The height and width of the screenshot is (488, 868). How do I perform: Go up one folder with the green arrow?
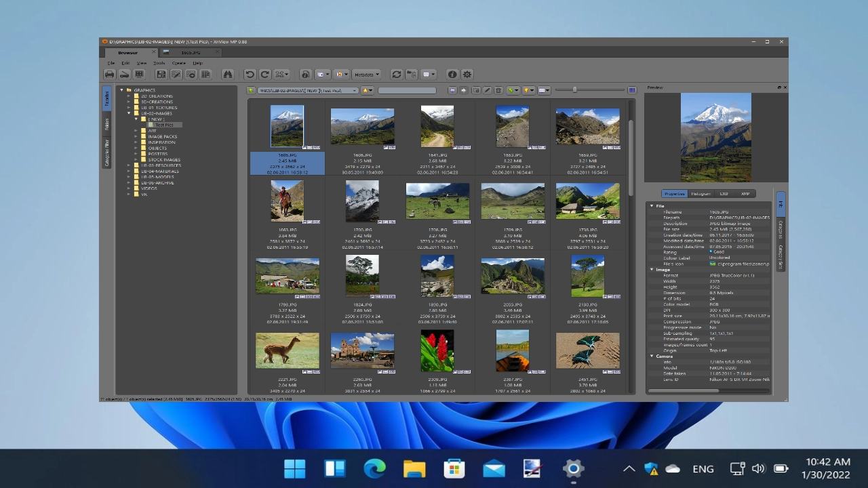251,90
